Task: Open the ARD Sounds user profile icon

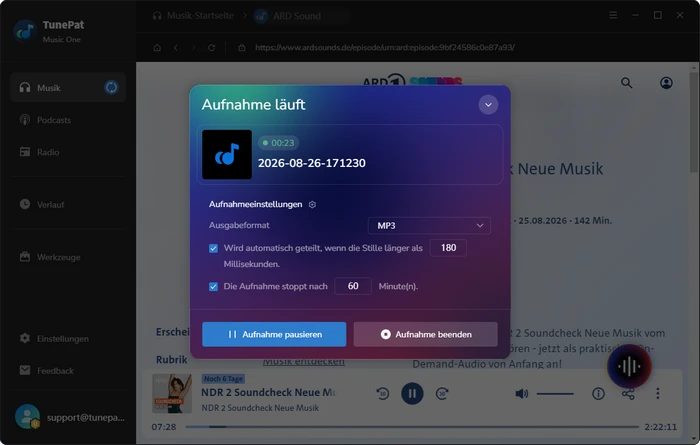Action: pos(666,83)
